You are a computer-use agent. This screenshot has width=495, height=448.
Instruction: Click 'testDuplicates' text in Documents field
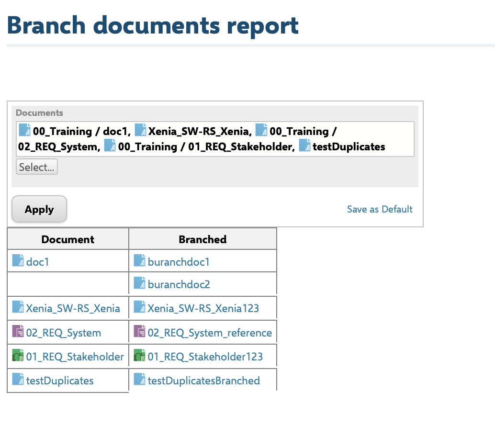point(349,146)
